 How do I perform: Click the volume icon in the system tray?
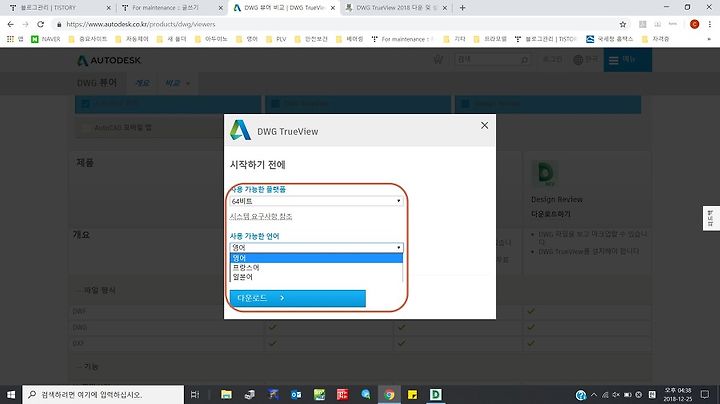click(x=616, y=395)
